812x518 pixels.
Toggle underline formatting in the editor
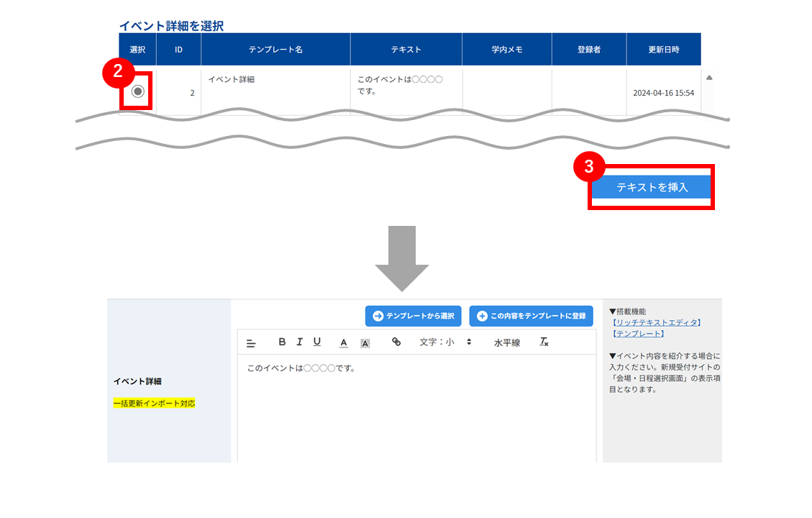tap(317, 342)
